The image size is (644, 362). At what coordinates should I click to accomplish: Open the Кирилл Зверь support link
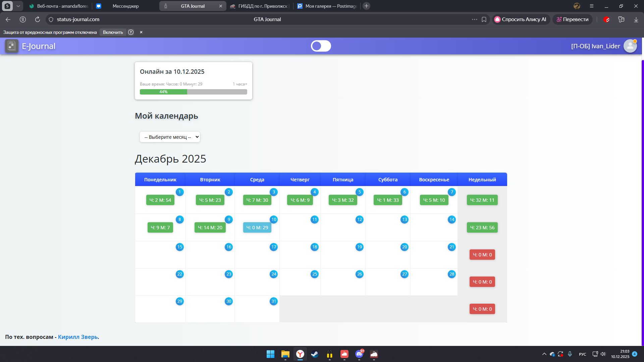click(78, 337)
